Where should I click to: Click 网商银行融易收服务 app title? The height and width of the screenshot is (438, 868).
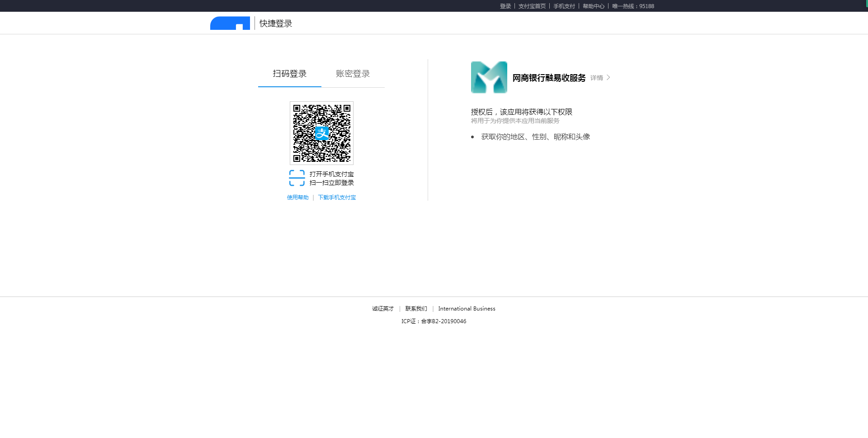549,78
